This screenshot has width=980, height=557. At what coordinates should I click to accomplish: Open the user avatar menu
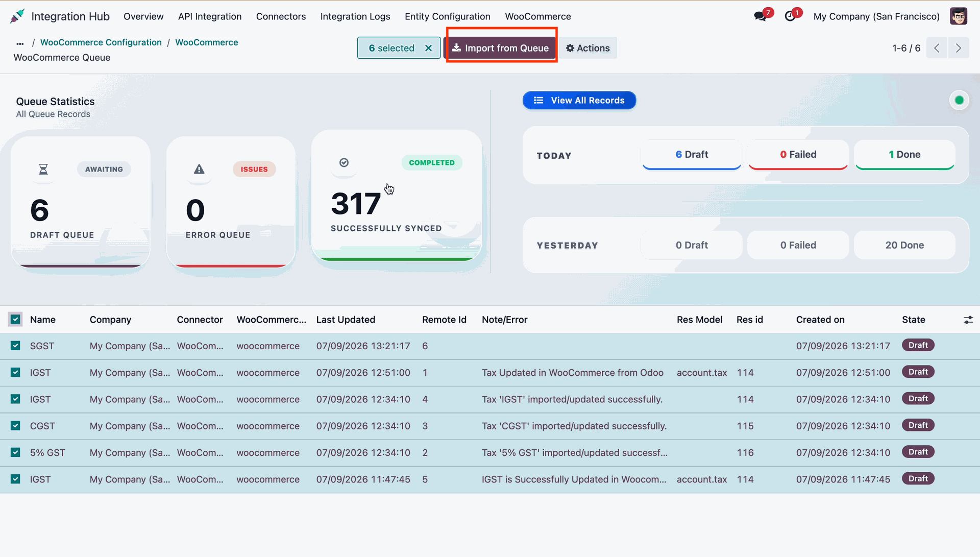[x=959, y=16]
